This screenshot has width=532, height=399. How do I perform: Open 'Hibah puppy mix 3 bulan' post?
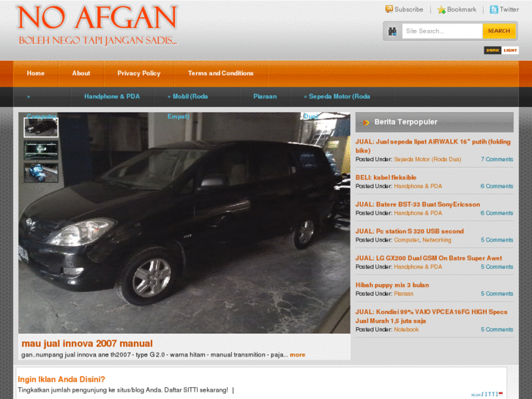click(x=392, y=285)
